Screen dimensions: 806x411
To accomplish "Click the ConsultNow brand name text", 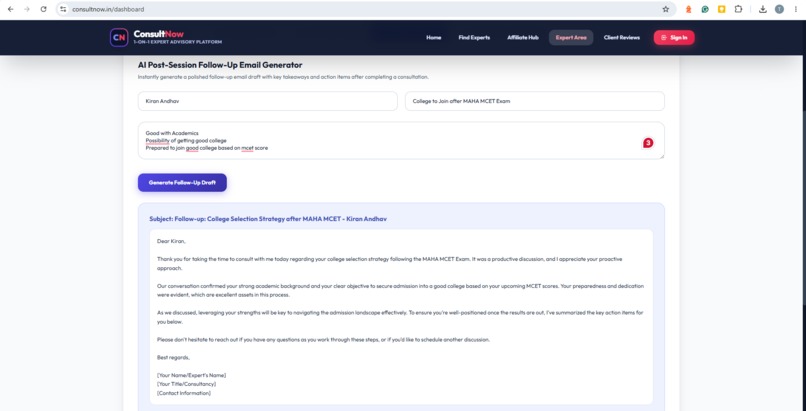I will (x=158, y=34).
